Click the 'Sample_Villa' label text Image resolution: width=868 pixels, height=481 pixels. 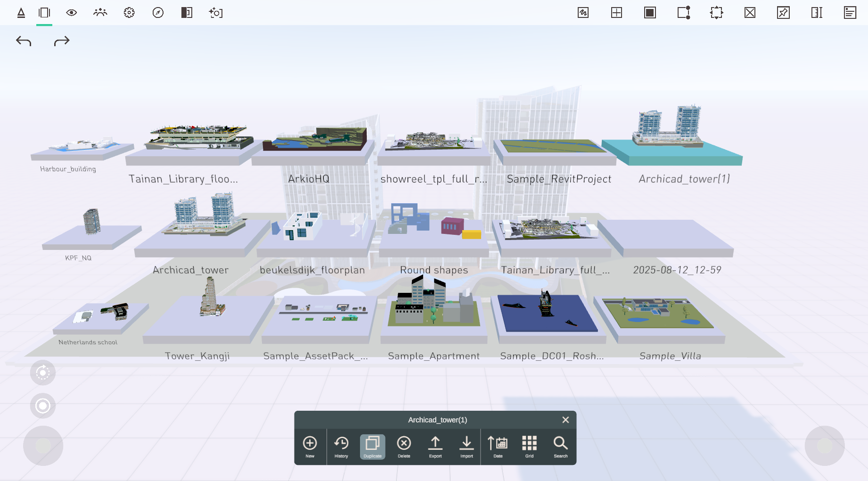(670, 356)
